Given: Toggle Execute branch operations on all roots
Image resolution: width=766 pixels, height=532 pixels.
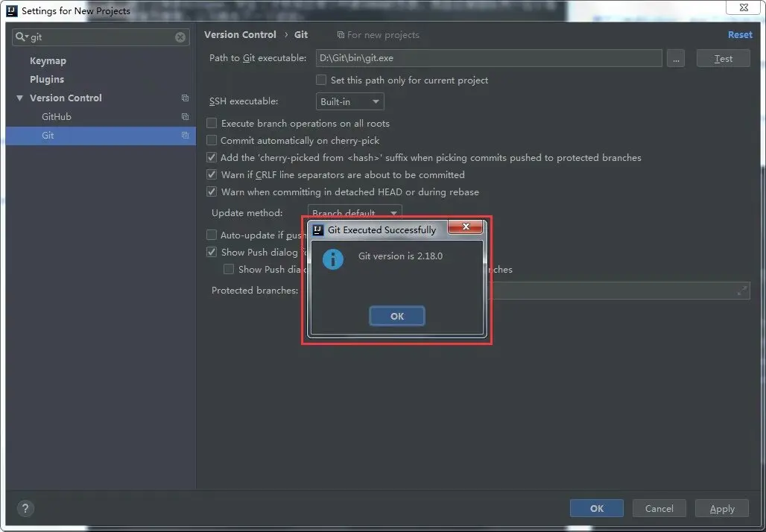Looking at the screenshot, I should click(212, 123).
